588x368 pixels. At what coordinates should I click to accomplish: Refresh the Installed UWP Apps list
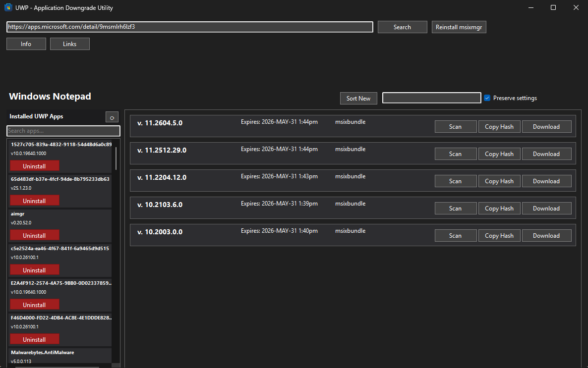click(112, 117)
